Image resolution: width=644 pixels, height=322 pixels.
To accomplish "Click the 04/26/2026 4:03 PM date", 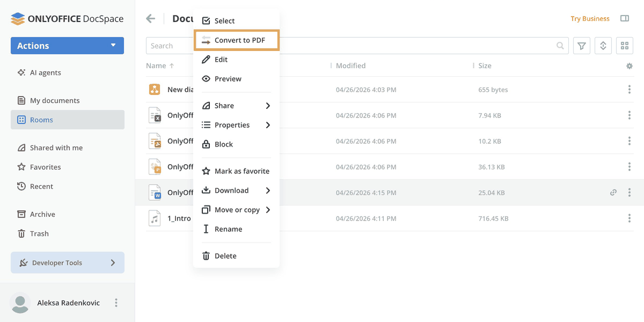I will [366, 90].
